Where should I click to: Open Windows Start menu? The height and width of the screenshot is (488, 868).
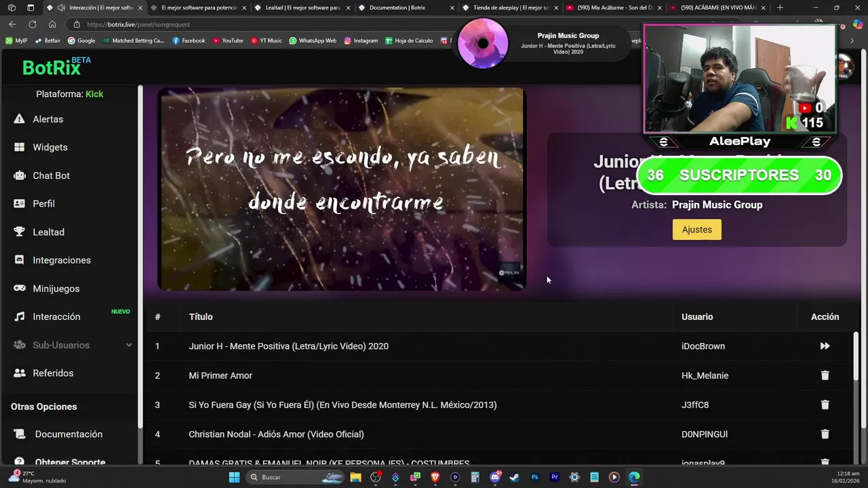234,477
